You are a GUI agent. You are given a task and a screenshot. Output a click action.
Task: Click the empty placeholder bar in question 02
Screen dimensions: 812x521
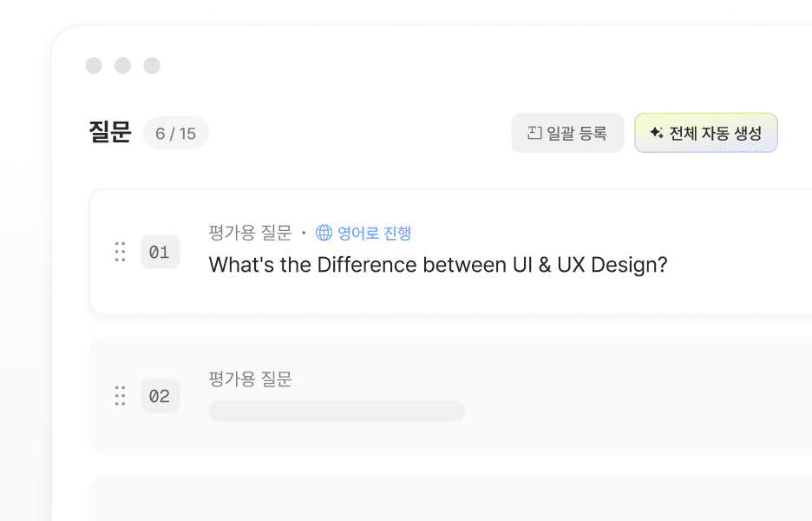337,411
